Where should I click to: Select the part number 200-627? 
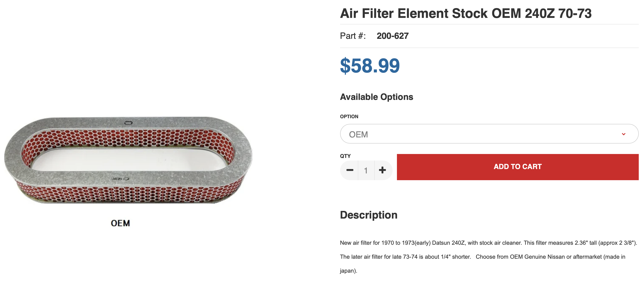[x=393, y=36]
